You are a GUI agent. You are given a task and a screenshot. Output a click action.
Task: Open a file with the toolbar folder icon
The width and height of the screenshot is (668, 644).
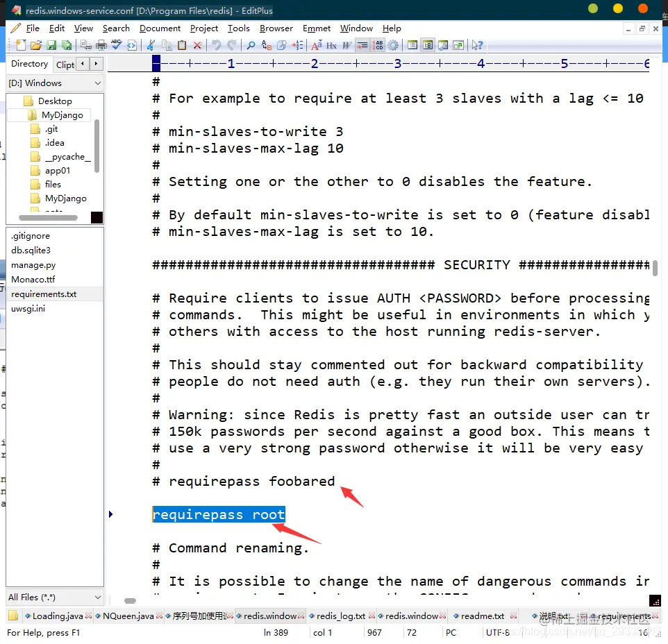[x=36, y=45]
